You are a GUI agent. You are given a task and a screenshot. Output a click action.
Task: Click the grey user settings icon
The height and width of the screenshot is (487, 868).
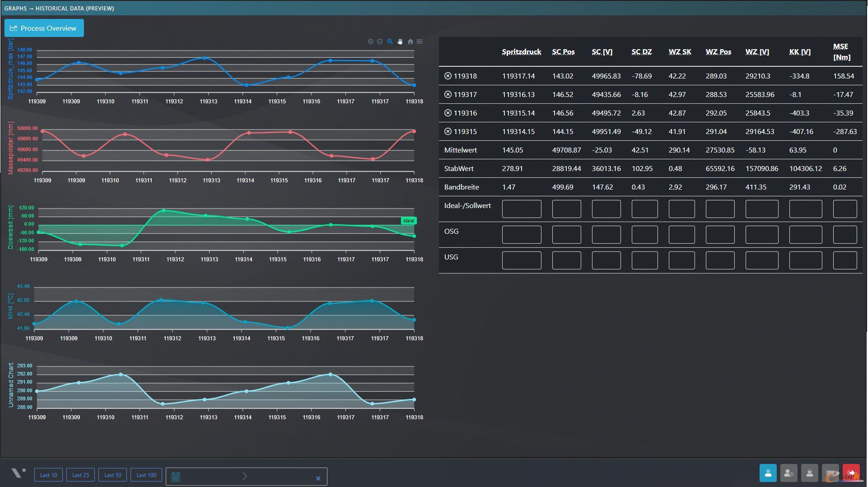pos(789,473)
